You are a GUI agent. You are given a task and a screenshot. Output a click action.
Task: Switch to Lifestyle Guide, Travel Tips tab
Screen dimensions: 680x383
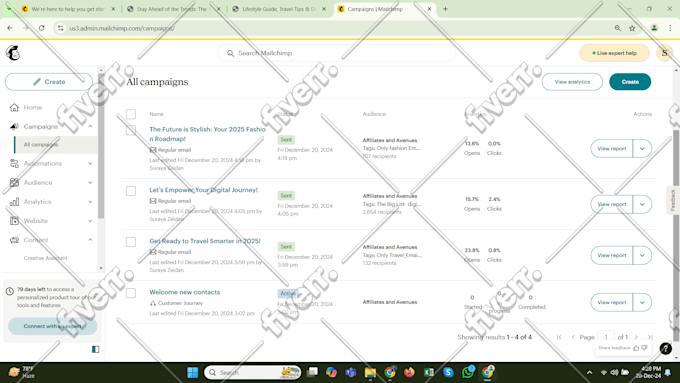point(278,9)
